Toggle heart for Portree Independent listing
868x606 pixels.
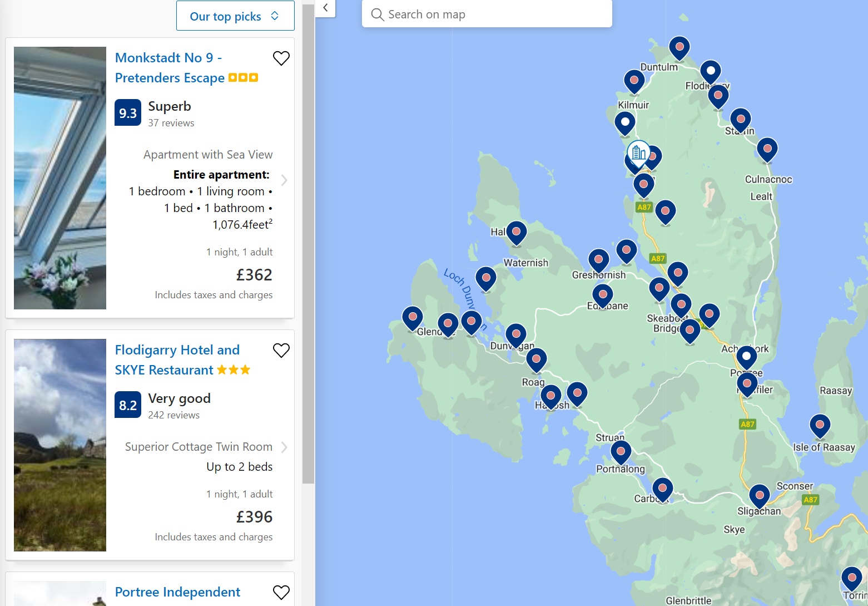click(x=281, y=593)
